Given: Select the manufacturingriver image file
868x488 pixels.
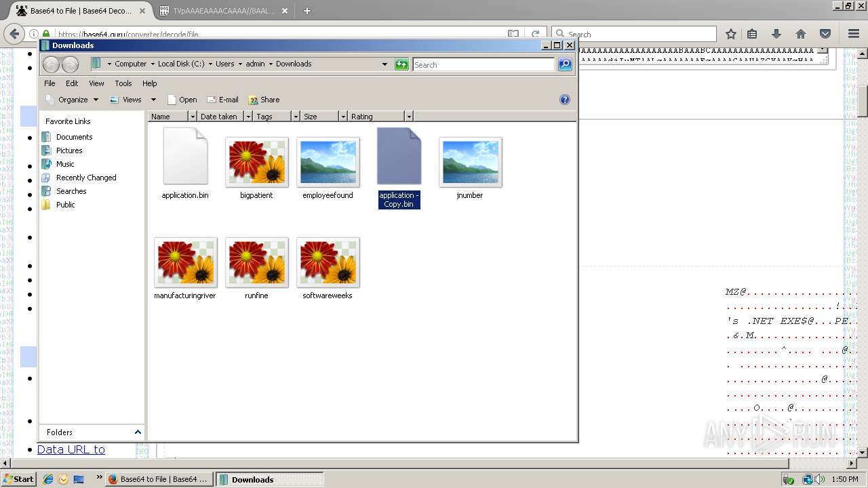Looking at the screenshot, I should click(185, 262).
